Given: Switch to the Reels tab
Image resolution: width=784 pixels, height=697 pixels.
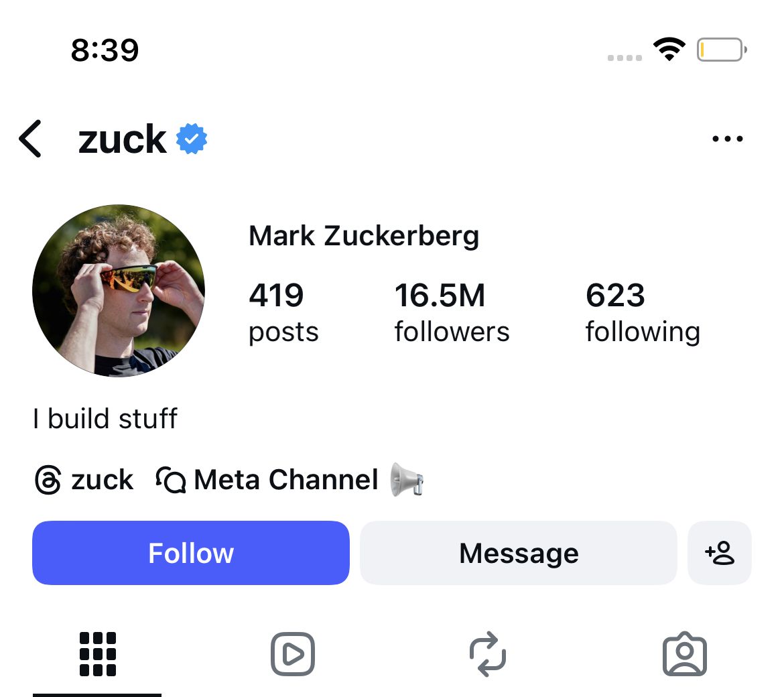Looking at the screenshot, I should pyautogui.click(x=293, y=654).
